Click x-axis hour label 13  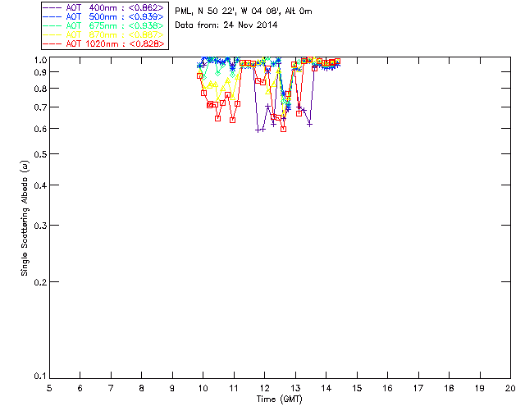[x=295, y=388]
